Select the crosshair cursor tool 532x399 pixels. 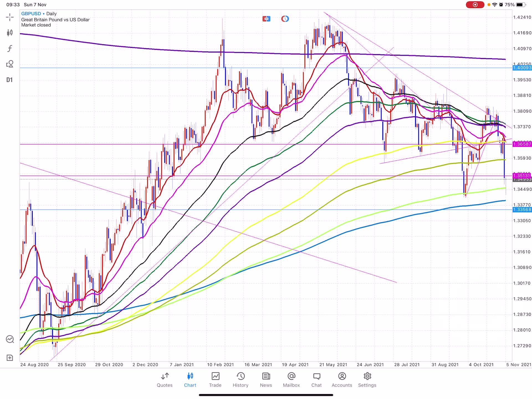pos(10,17)
